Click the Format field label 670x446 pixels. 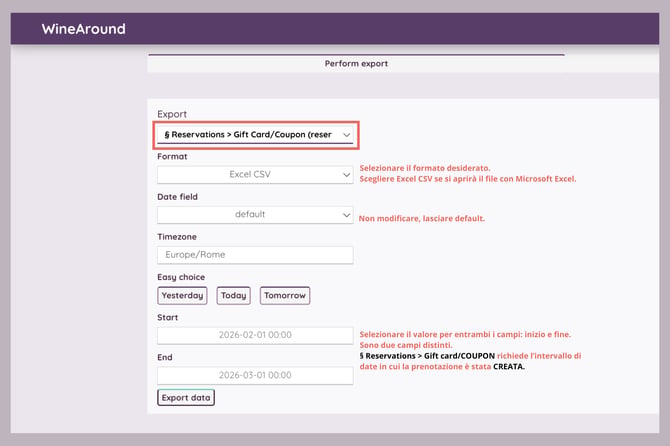[x=172, y=156]
